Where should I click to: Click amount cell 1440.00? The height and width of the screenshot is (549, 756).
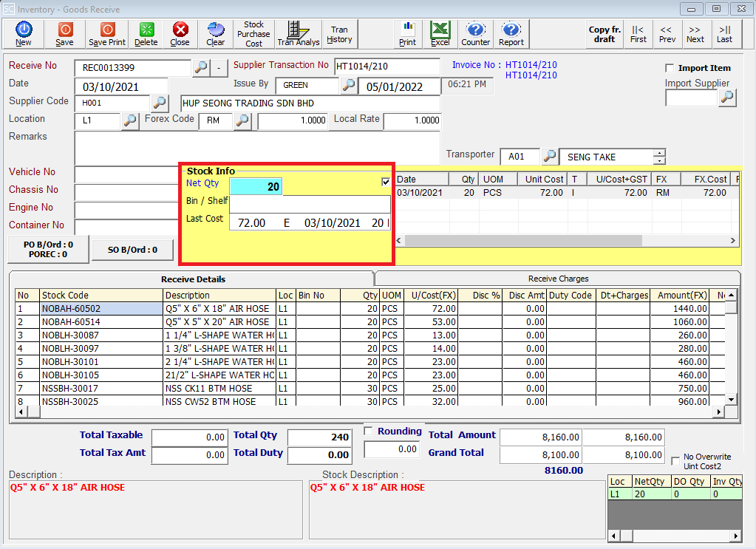click(680, 308)
